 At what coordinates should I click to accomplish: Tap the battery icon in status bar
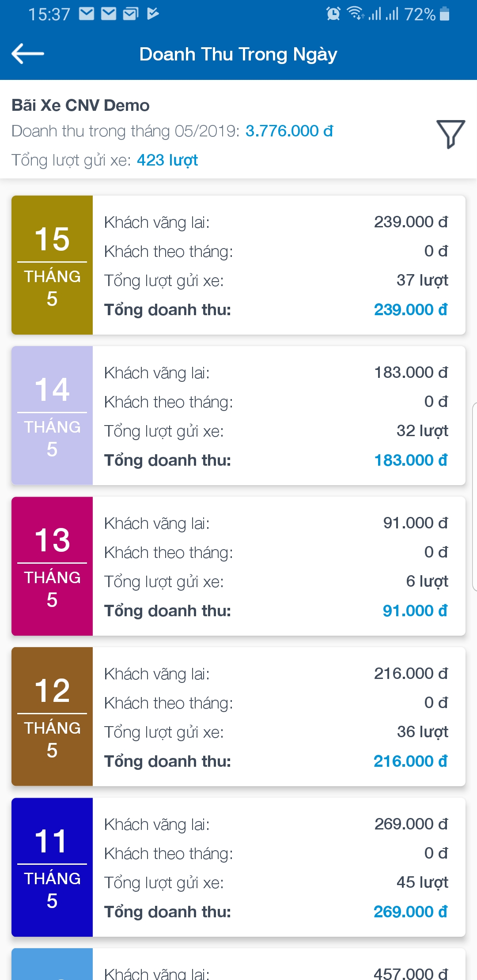click(x=445, y=14)
